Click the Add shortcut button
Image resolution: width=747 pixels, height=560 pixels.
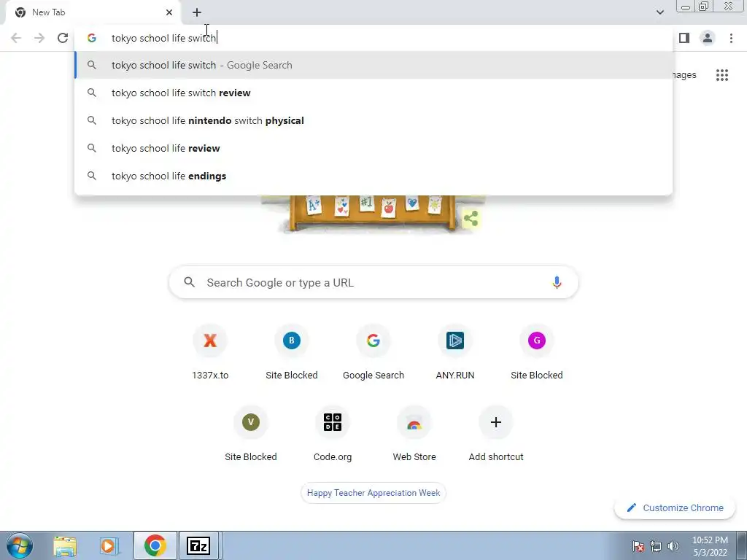tap(496, 434)
